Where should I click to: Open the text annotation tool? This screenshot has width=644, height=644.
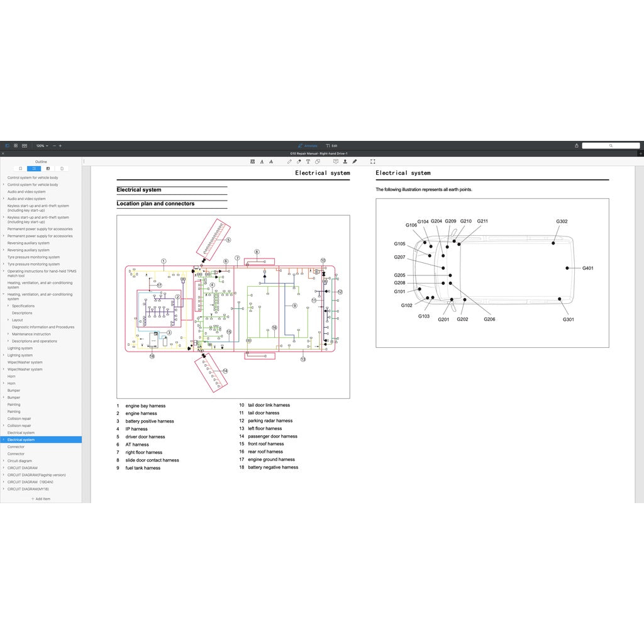click(x=308, y=162)
